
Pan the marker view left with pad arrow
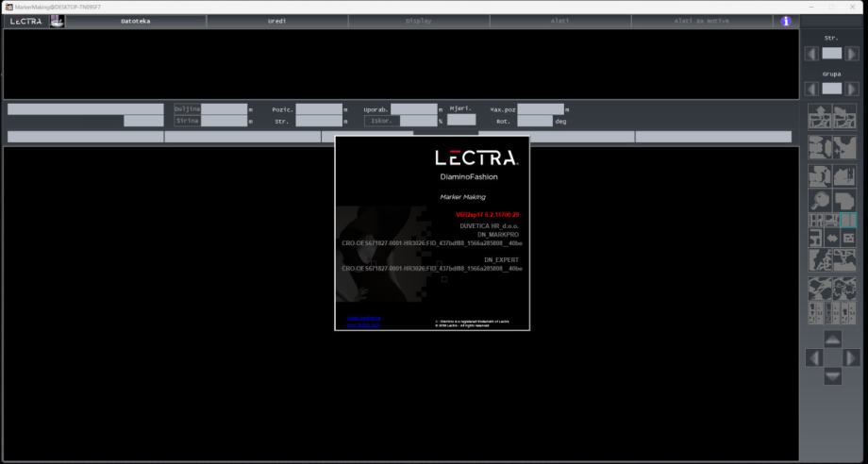click(x=813, y=357)
